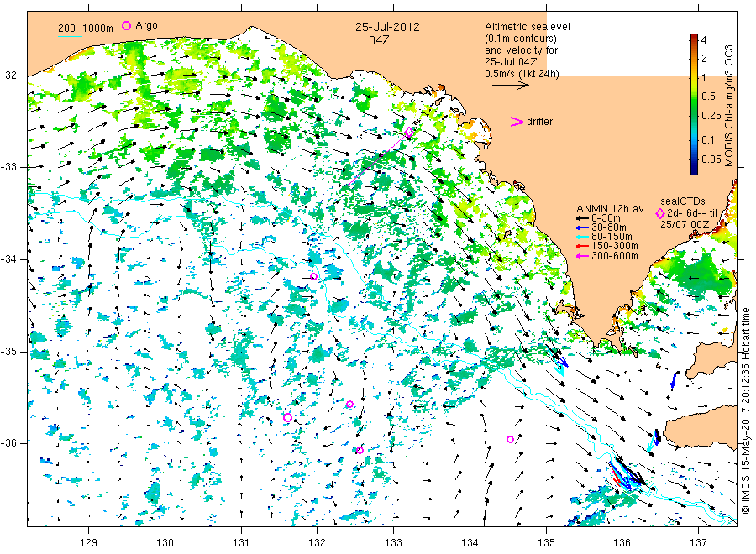Click latitude axis label '-32'
Viewport: 756px width, 554px height.
[x=9, y=76]
